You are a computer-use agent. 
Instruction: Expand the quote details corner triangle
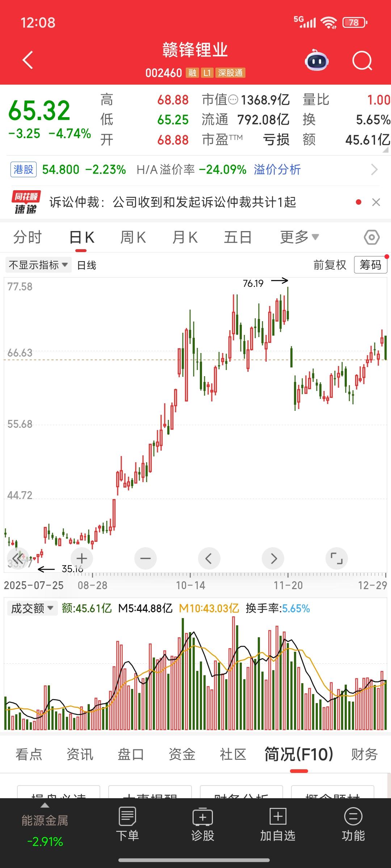tap(386, 149)
